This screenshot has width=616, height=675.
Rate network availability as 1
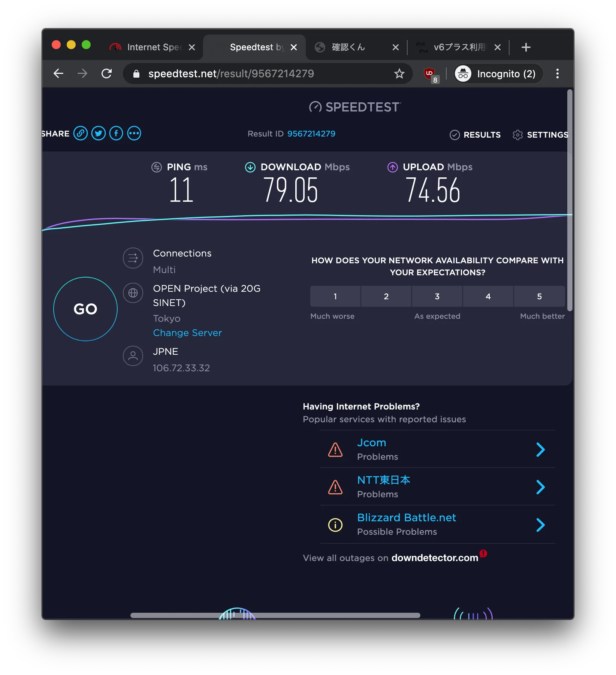point(335,296)
